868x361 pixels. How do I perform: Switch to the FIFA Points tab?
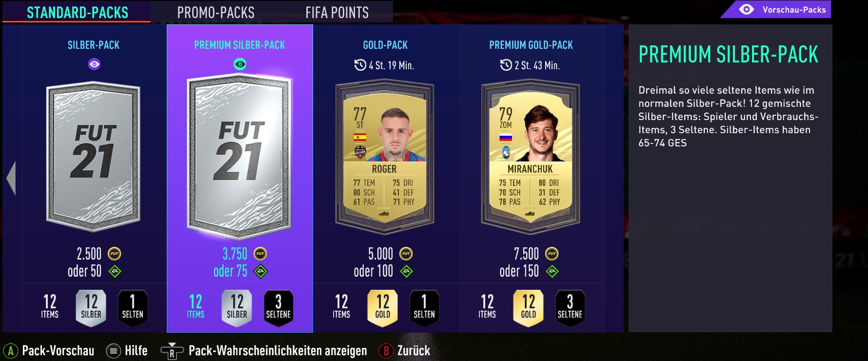pyautogui.click(x=337, y=12)
